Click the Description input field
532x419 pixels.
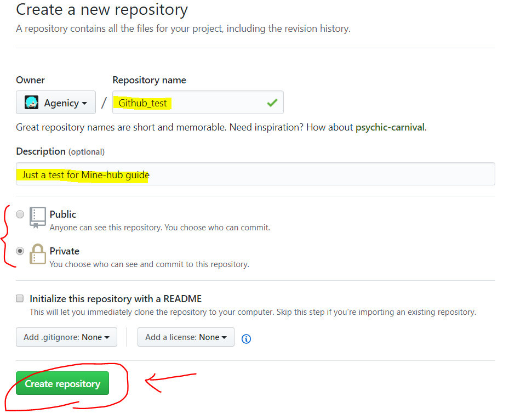click(x=256, y=173)
